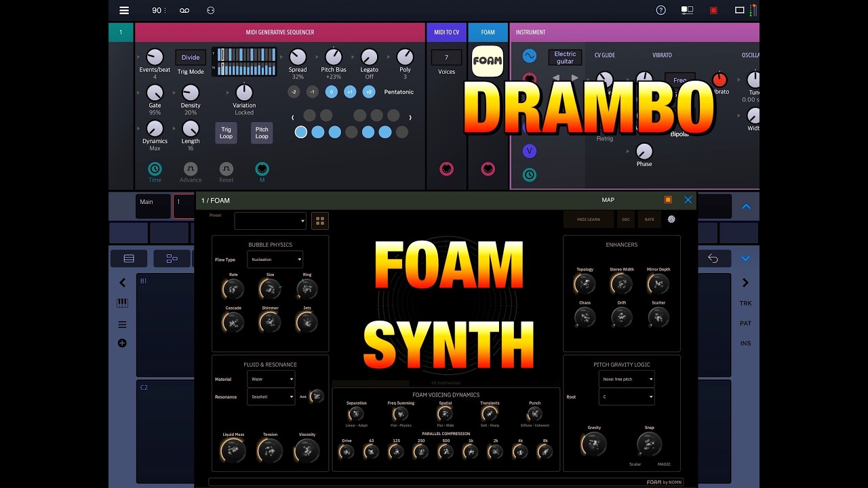The width and height of the screenshot is (868, 488).
Task: Click the MIDI face icon in top bar
Action: [210, 10]
